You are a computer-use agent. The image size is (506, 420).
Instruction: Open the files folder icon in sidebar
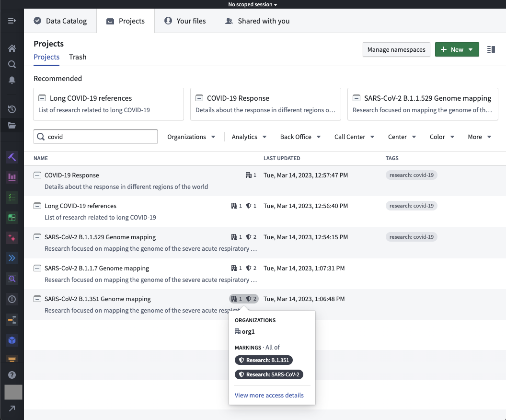tap(12, 125)
